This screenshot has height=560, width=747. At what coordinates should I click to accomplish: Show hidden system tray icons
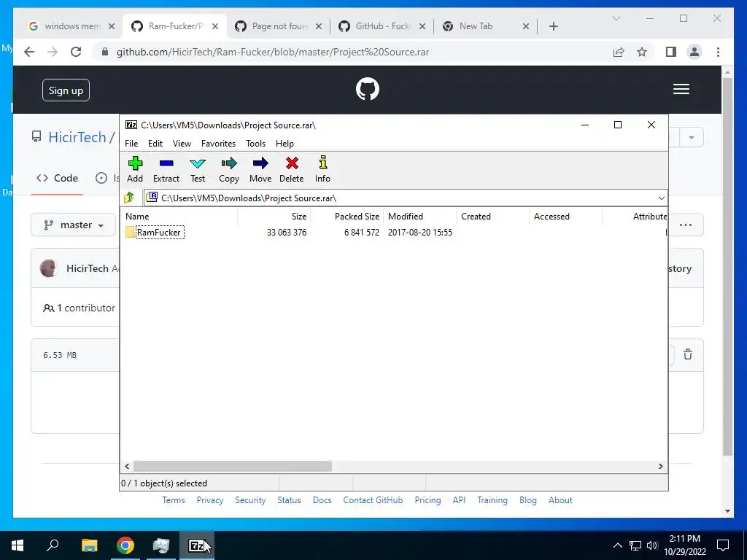pos(617,545)
